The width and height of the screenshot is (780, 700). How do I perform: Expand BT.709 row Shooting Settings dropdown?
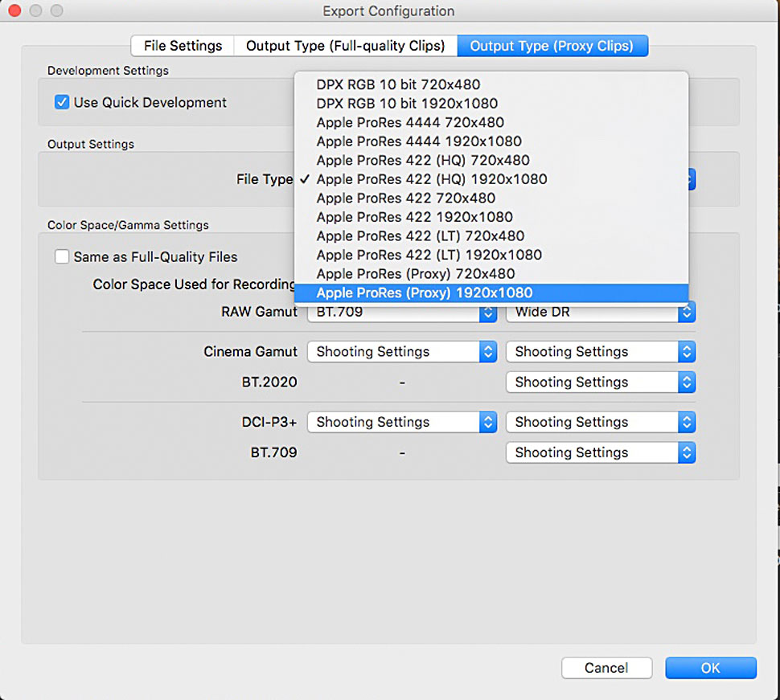(601, 453)
